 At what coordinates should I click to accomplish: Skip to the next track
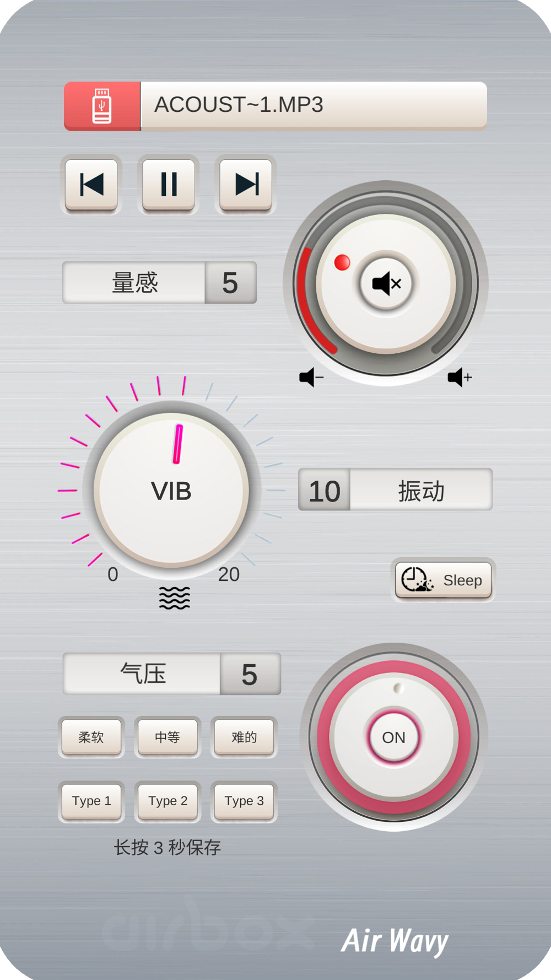(x=246, y=185)
